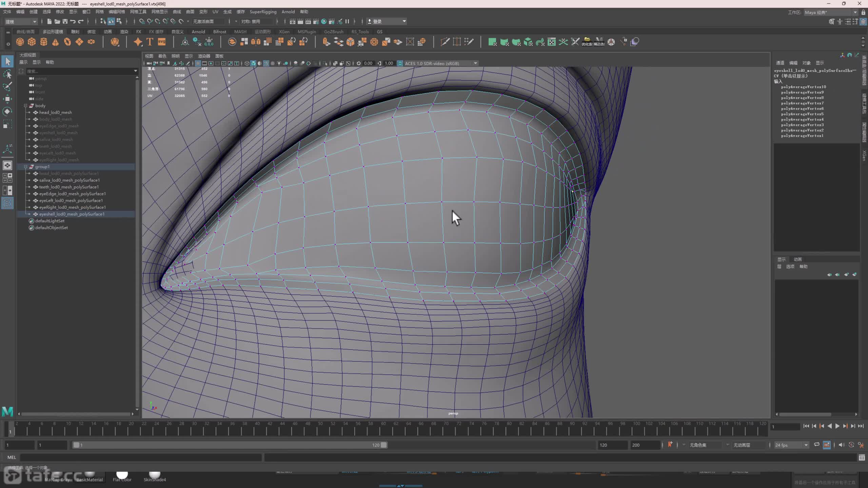Toggle loop playback button
868x488 pixels.
(817, 445)
